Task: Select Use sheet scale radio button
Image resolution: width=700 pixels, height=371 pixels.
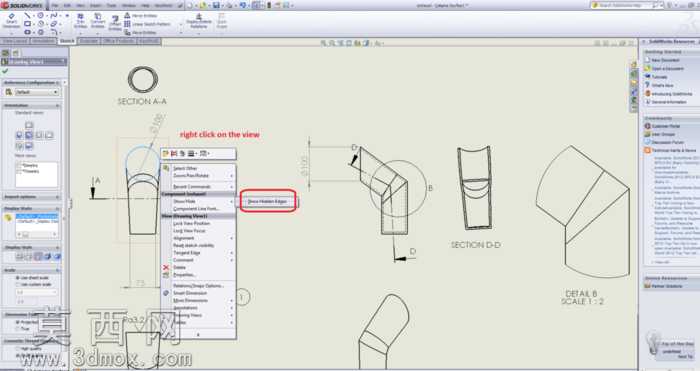Action: pyautogui.click(x=18, y=278)
